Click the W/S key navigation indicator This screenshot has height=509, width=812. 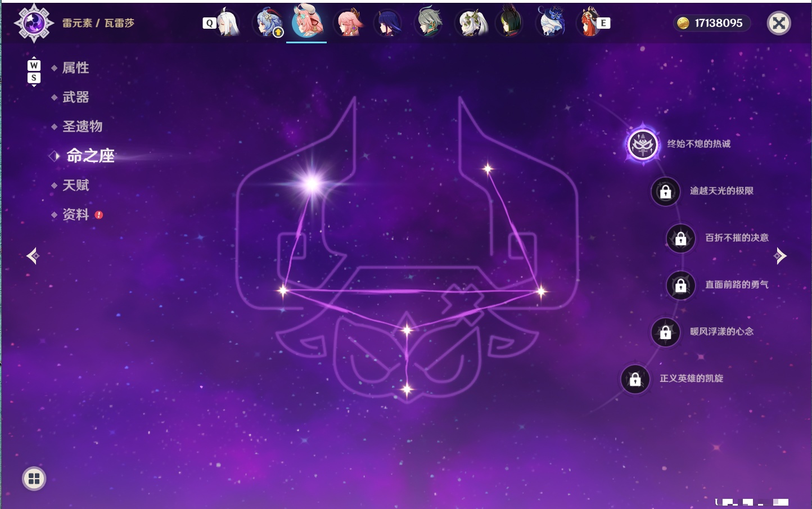click(34, 71)
